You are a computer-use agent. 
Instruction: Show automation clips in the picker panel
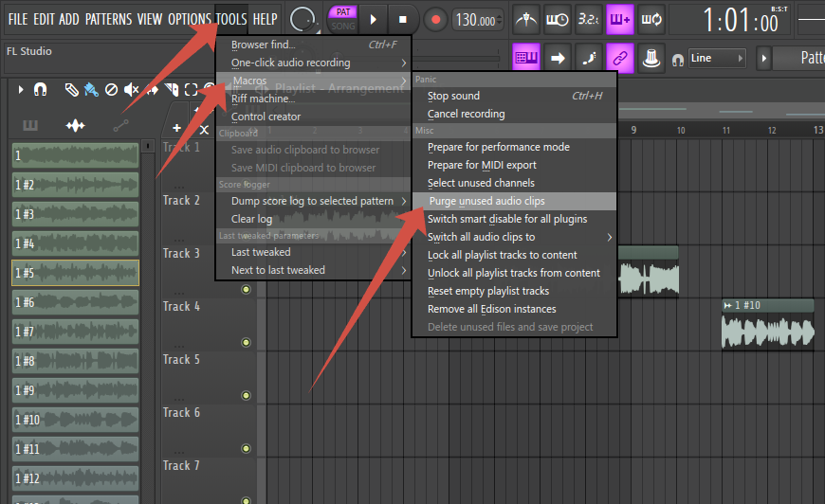[120, 126]
